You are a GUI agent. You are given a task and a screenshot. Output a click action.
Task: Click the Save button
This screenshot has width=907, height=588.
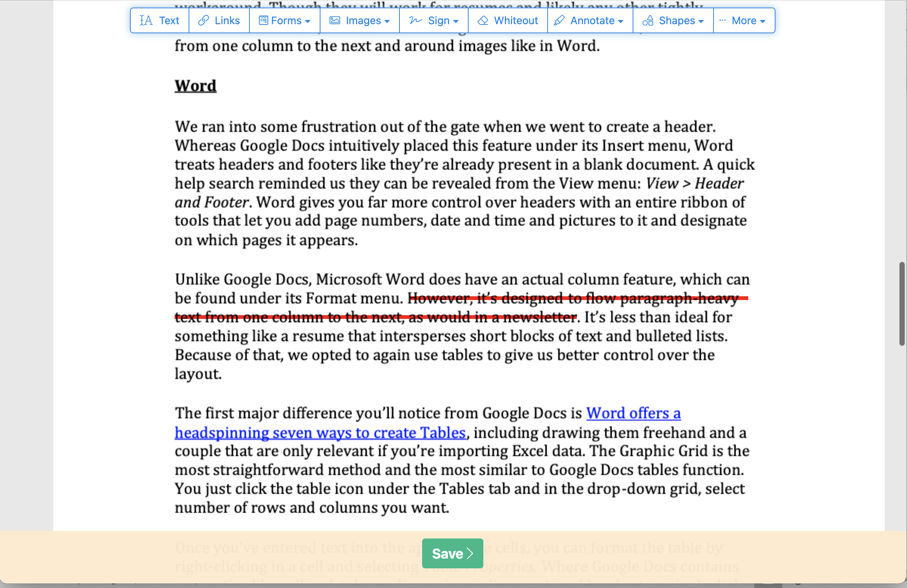[453, 554]
